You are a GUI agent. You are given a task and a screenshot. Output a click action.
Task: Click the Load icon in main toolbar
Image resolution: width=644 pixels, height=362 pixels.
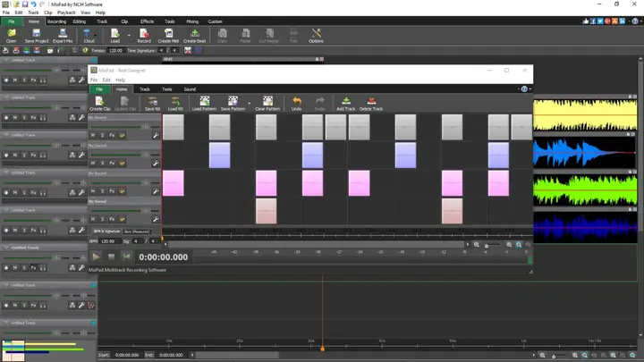tap(115, 36)
